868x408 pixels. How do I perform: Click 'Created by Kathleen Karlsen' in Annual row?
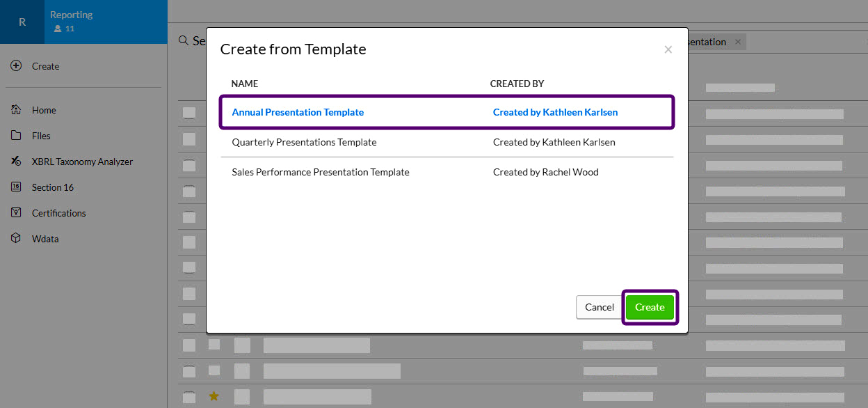click(x=555, y=112)
